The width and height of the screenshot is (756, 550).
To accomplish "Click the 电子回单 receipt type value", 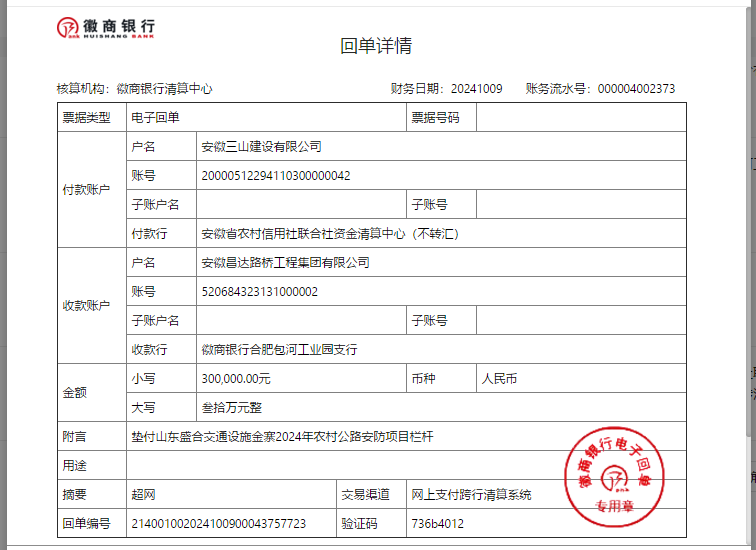I will pos(155,118).
